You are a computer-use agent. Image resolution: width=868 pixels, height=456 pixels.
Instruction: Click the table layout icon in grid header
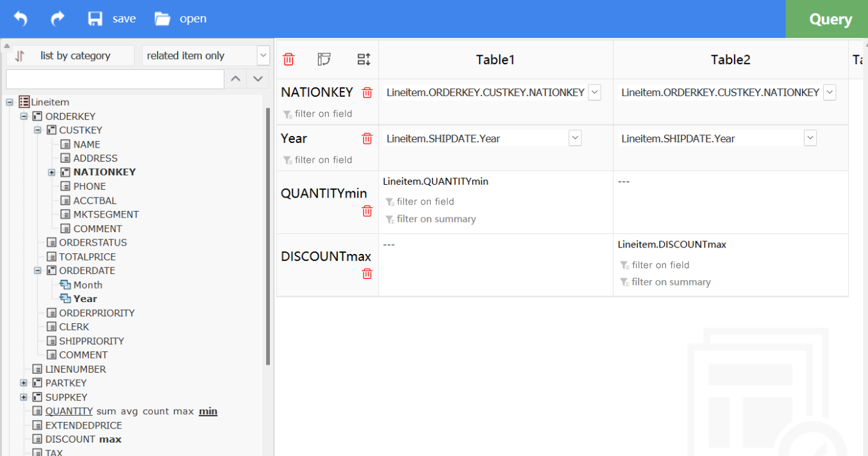(324, 60)
